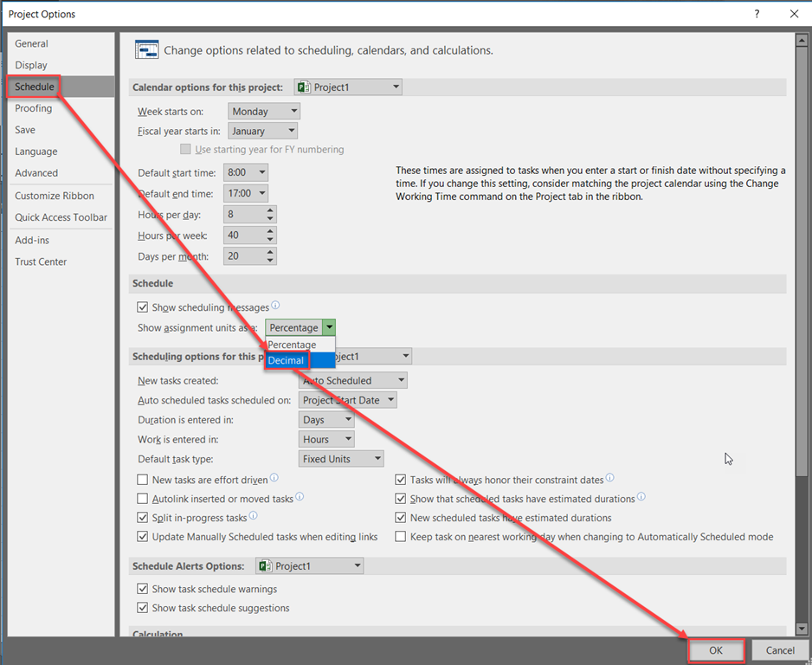This screenshot has width=812, height=665.
Task: Switch to the Advanced section
Action: (36, 173)
